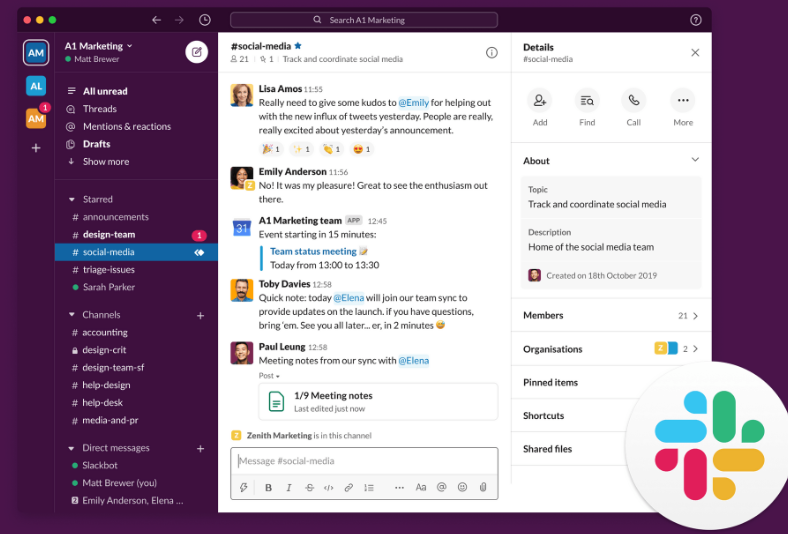Close the Details panel
The height and width of the screenshot is (534, 788).
[695, 52]
